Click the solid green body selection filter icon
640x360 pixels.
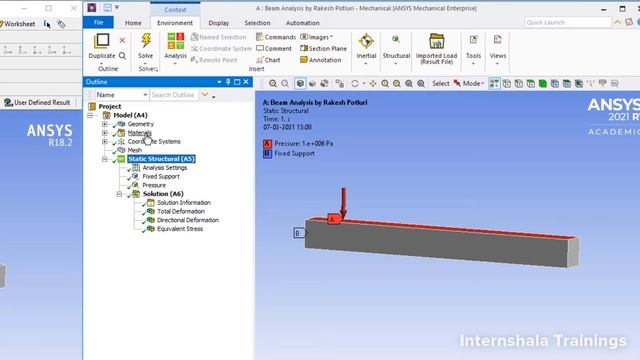pos(543,84)
